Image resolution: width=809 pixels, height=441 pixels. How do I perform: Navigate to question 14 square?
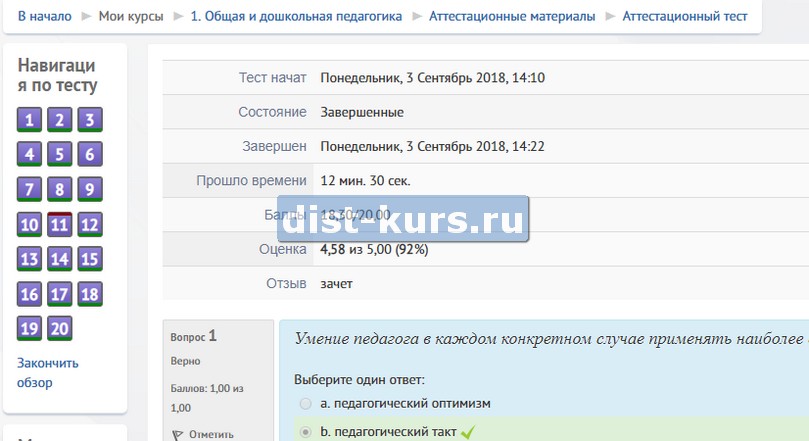[x=60, y=260]
